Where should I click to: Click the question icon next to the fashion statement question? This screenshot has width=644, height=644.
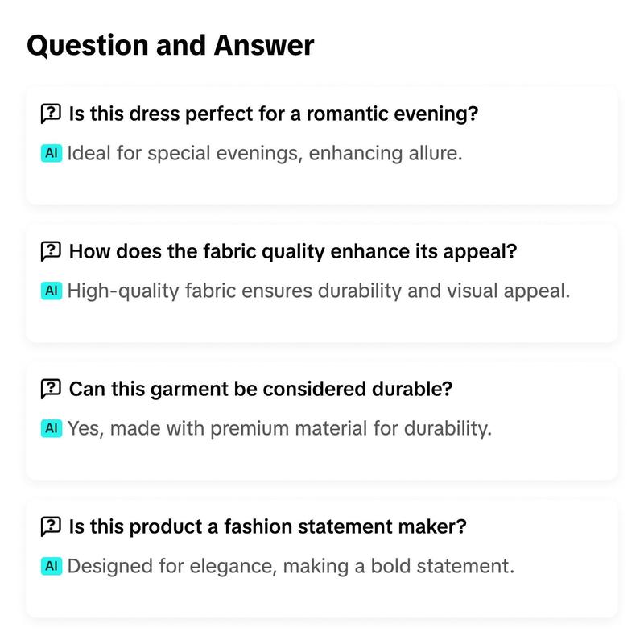click(x=51, y=526)
